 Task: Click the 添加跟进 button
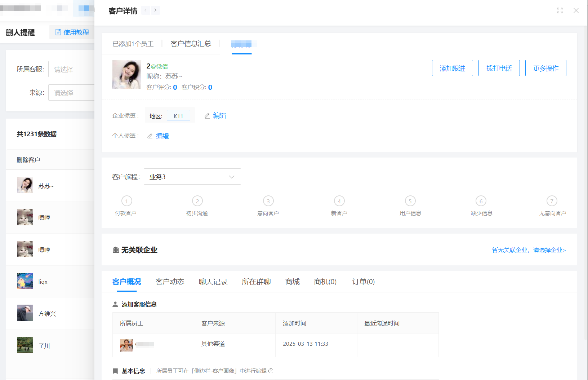(x=453, y=68)
